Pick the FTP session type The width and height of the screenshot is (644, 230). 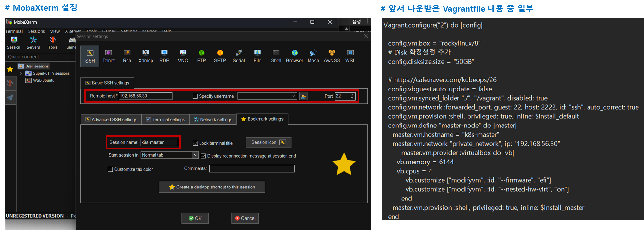coord(201,56)
